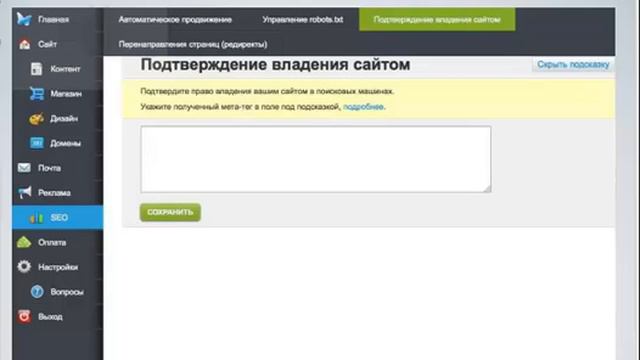Viewport: 640px width, 360px height.
Task: Follow the подробнее link in hint
Action: [x=363, y=107]
